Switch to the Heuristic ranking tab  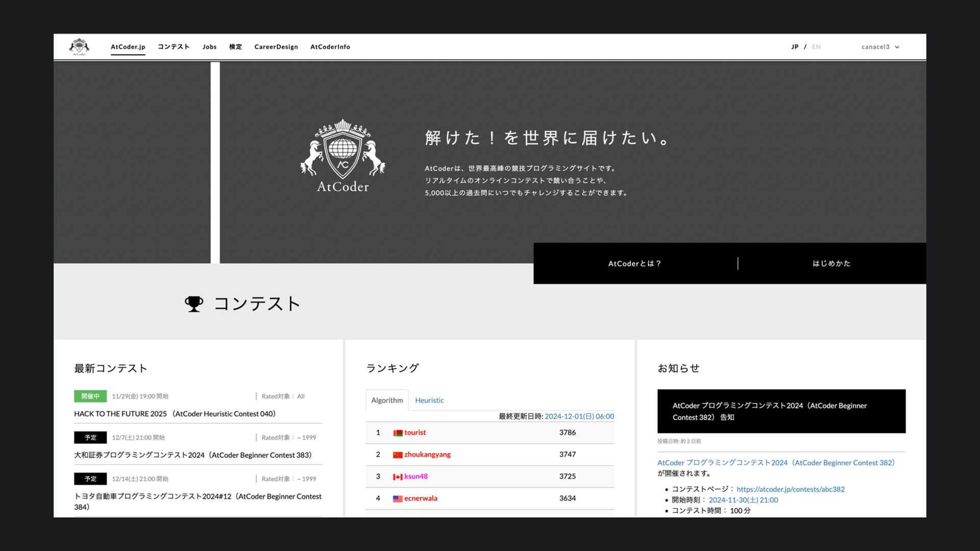[429, 400]
